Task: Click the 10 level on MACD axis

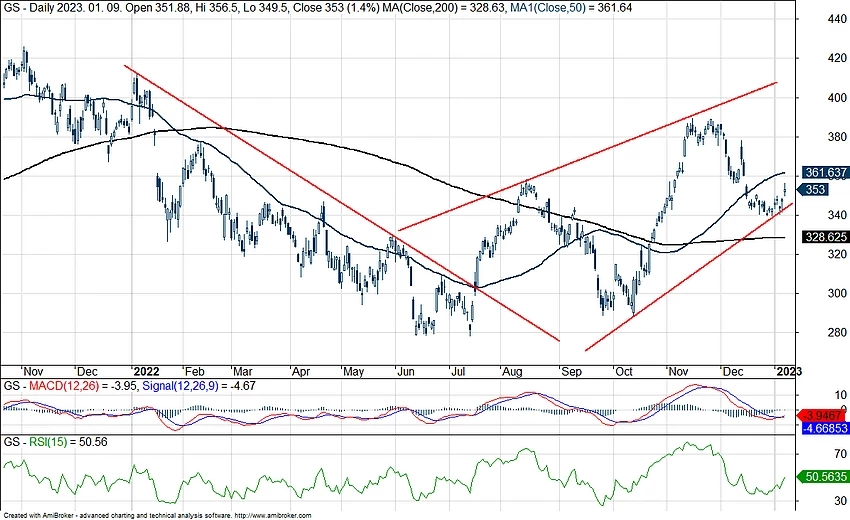Action: (841, 395)
